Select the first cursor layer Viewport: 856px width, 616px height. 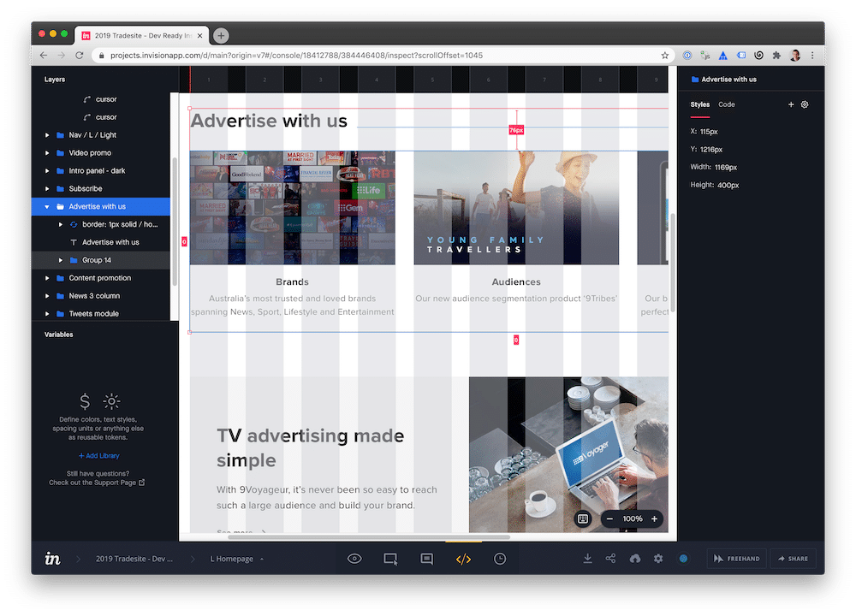pyautogui.click(x=101, y=99)
